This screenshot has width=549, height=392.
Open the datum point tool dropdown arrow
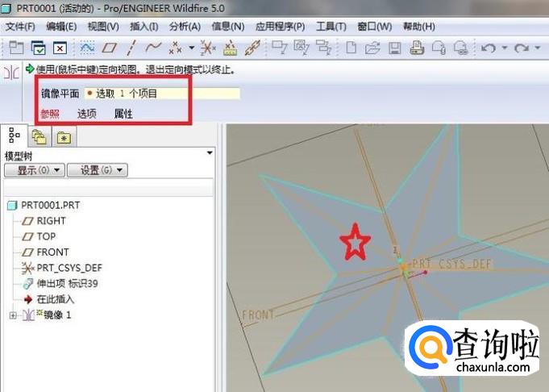[192, 48]
